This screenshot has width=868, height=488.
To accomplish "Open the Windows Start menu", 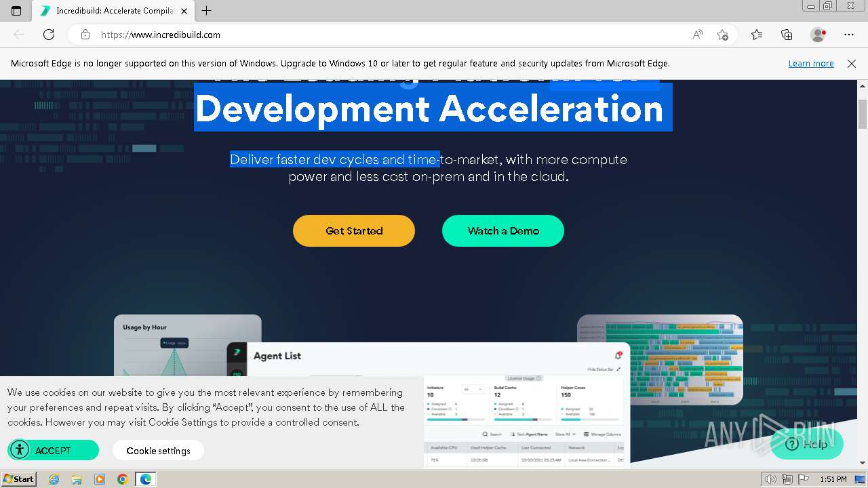I will coord(18,479).
